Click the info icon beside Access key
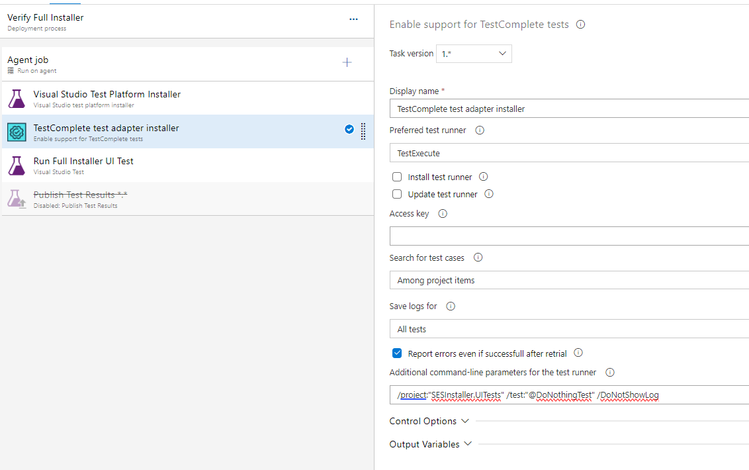This screenshot has height=470, width=749. tap(443, 213)
